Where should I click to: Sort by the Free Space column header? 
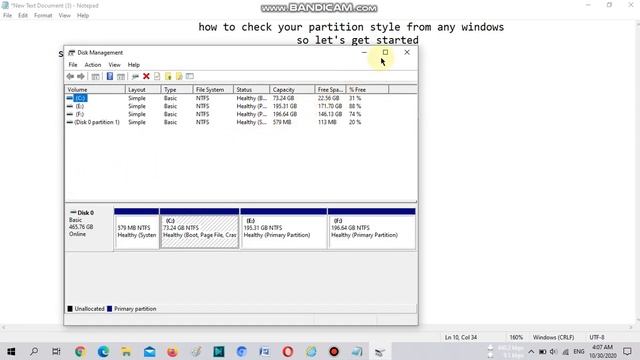(330, 89)
